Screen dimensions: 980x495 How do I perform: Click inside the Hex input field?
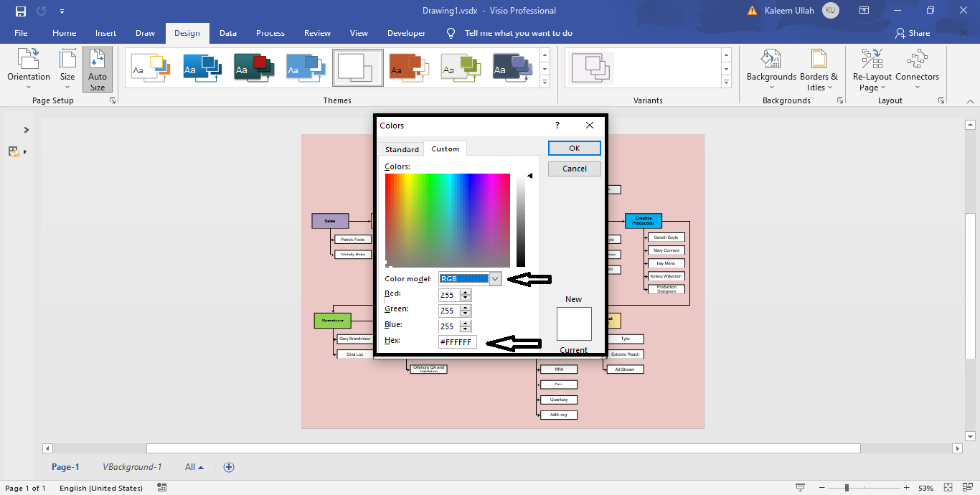(457, 341)
